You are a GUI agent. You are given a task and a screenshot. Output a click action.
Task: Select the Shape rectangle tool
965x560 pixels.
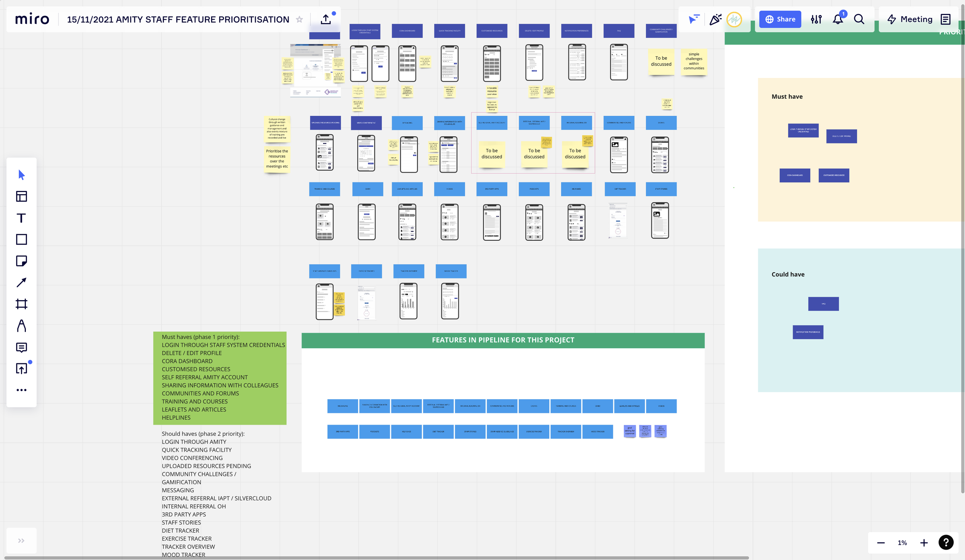coord(21,240)
